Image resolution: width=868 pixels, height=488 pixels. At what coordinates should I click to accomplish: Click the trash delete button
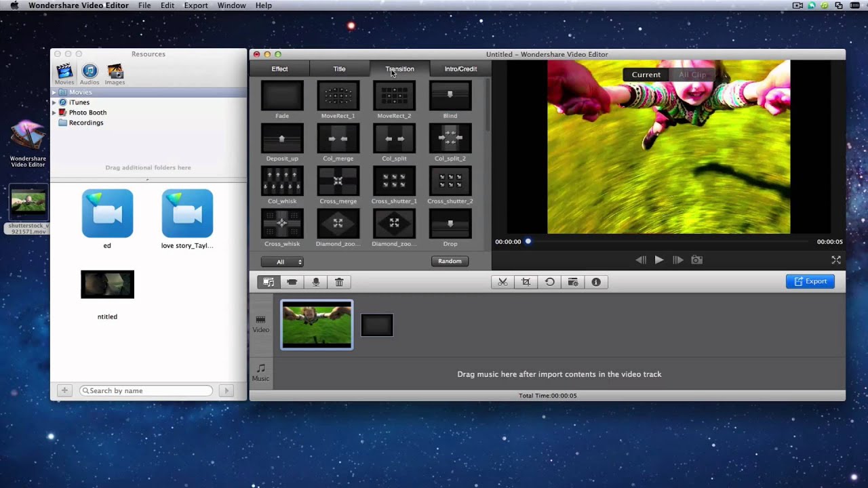339,282
